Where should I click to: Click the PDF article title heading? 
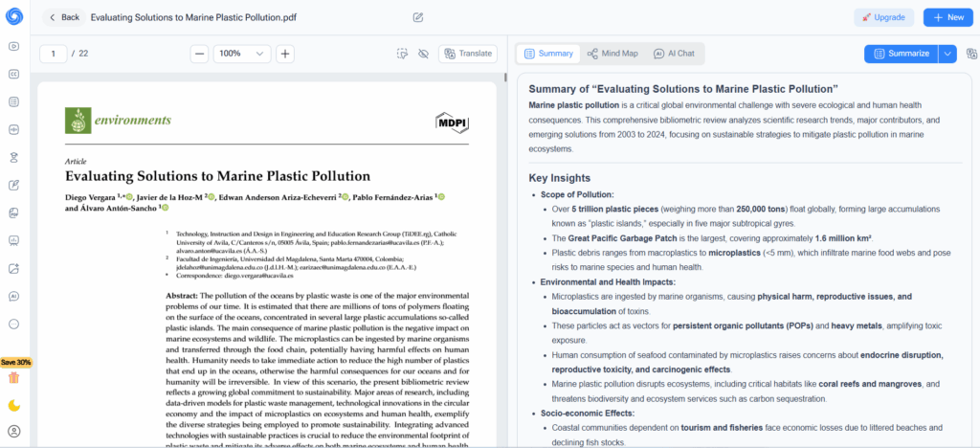217,176
